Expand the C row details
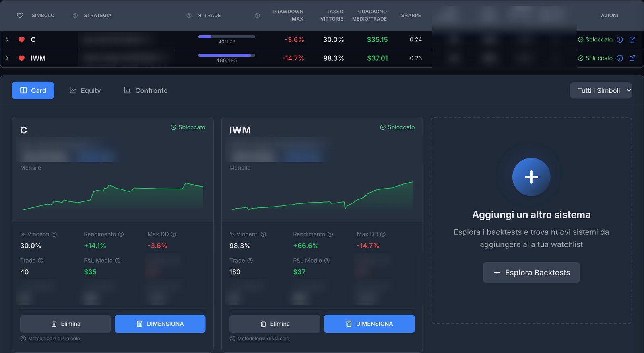Viewport: 644px width, 353px height. (x=7, y=40)
